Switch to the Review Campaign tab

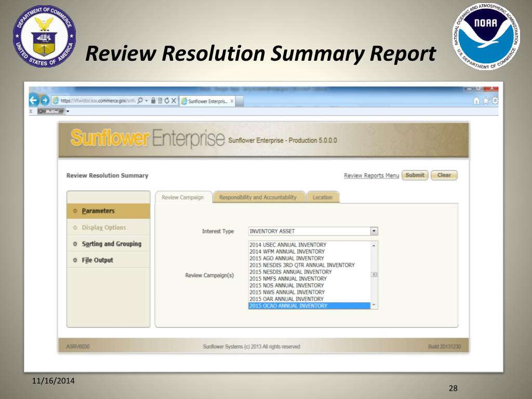coord(183,197)
